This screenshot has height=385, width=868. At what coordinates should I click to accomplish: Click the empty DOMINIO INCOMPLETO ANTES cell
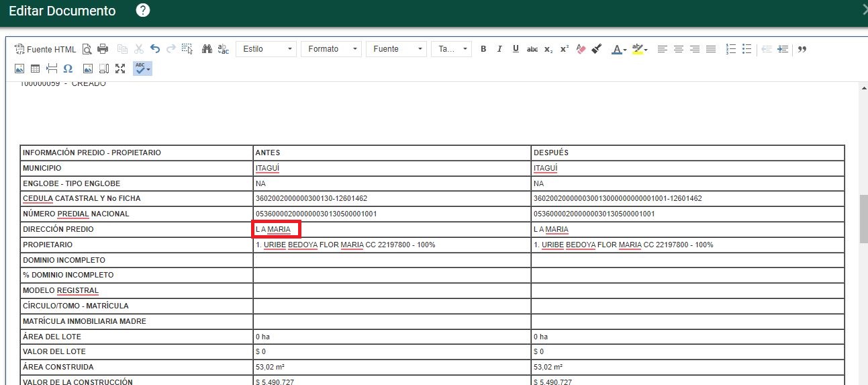pos(392,260)
